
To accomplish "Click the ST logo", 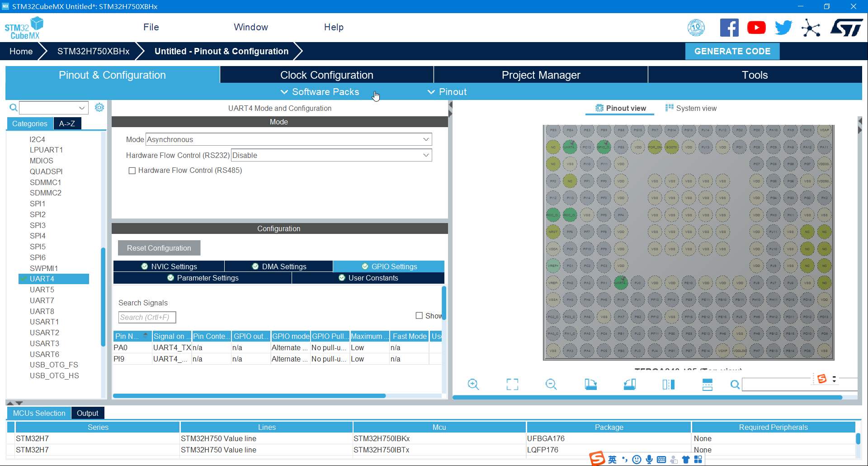I will coord(846,28).
